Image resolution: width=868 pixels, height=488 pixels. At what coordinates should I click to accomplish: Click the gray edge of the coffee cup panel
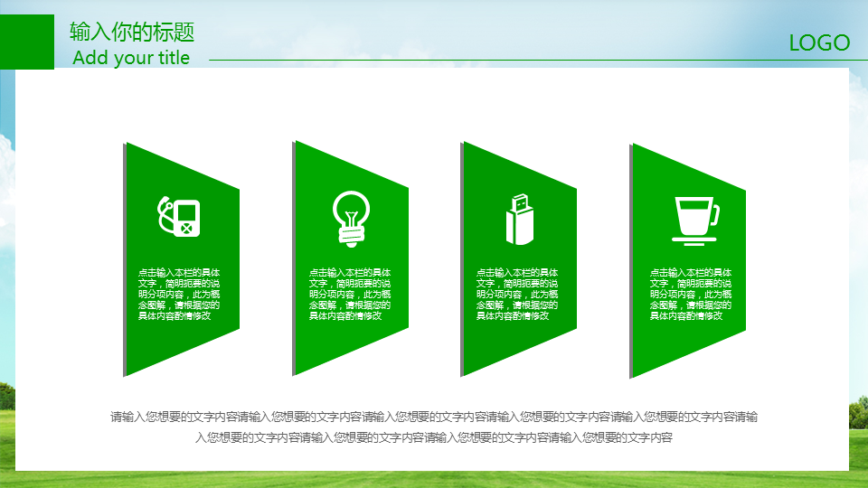[630, 262]
